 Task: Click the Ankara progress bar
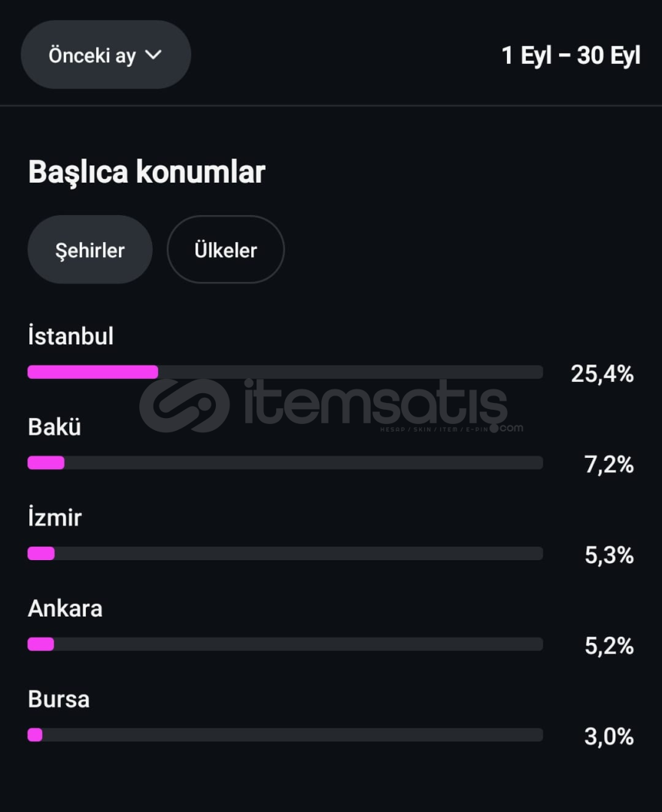[285, 644]
